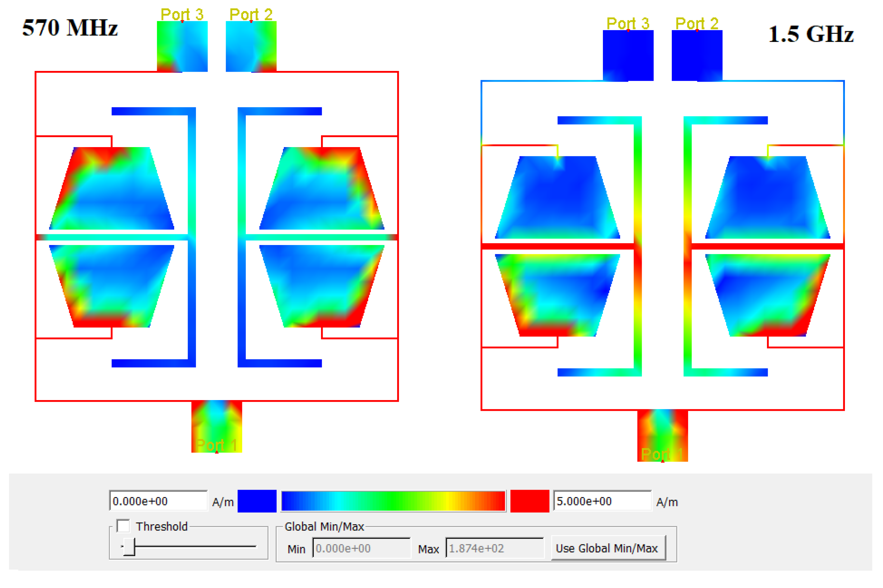Click the Port 1 pad in 570 MHz plot
This screenshot has width=883, height=588.
click(216, 426)
